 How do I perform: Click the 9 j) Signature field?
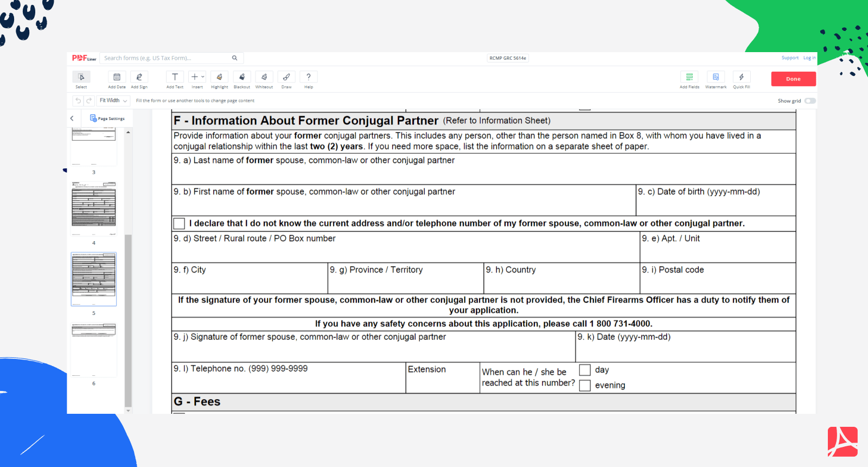(x=373, y=346)
